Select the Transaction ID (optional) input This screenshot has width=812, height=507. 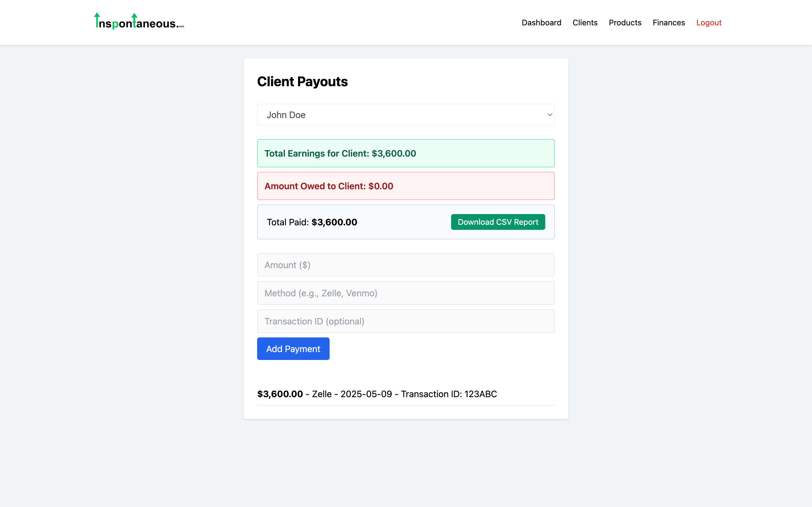(405, 321)
